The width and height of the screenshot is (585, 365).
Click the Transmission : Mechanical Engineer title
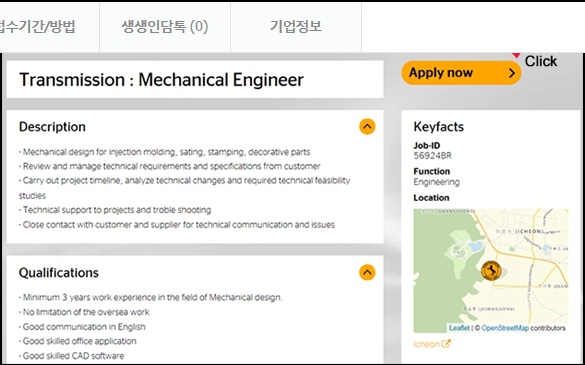click(x=161, y=80)
